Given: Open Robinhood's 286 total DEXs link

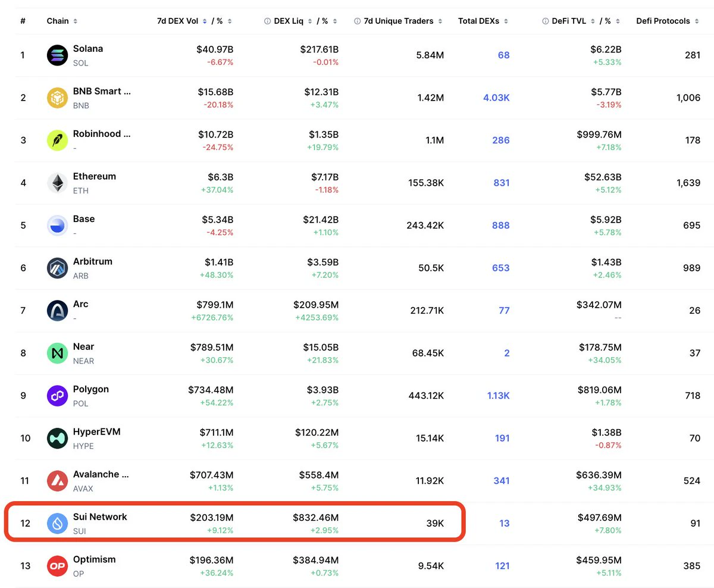Looking at the screenshot, I should (x=501, y=140).
